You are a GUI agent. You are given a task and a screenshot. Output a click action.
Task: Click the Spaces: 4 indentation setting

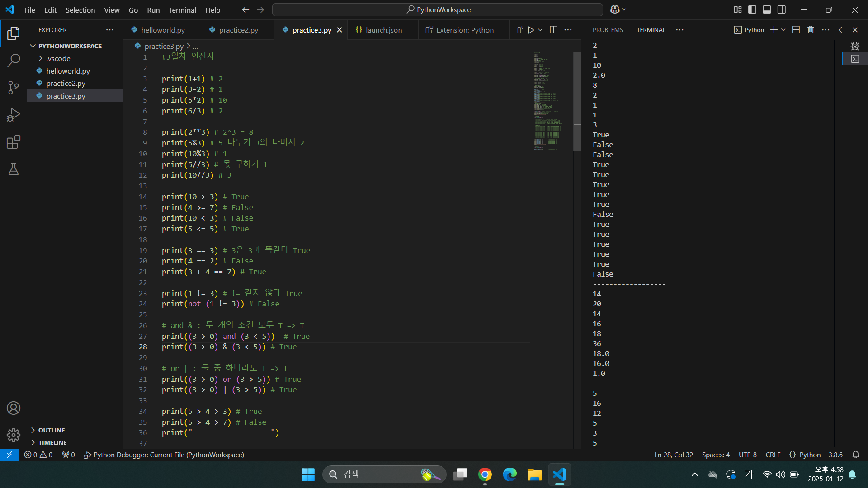pyautogui.click(x=716, y=455)
